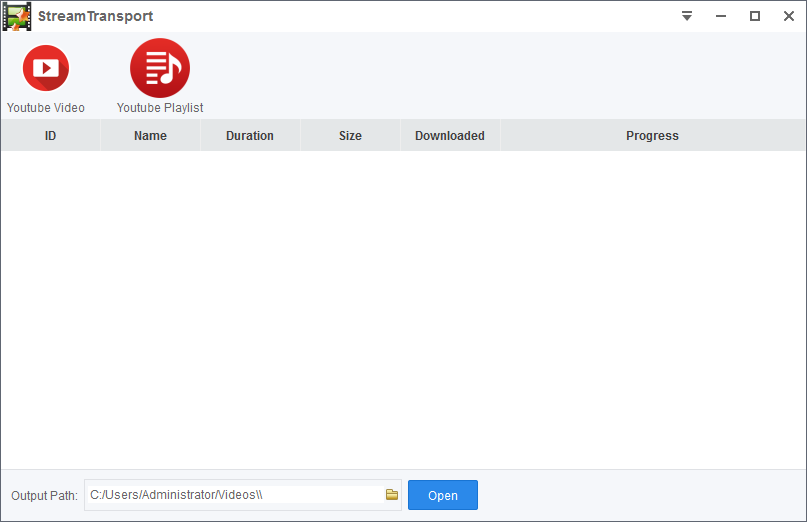
Task: Open the title bar dropdown menu arrow
Action: [x=687, y=16]
